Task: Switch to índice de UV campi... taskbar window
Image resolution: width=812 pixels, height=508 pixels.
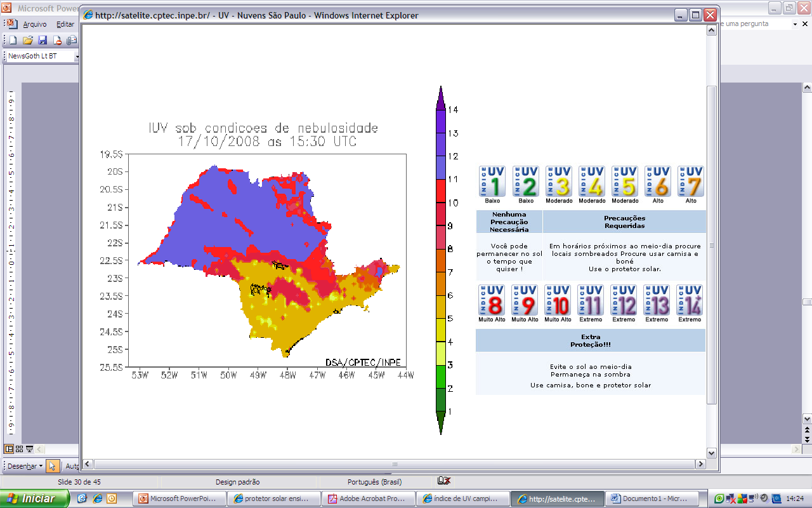Action: [464, 498]
